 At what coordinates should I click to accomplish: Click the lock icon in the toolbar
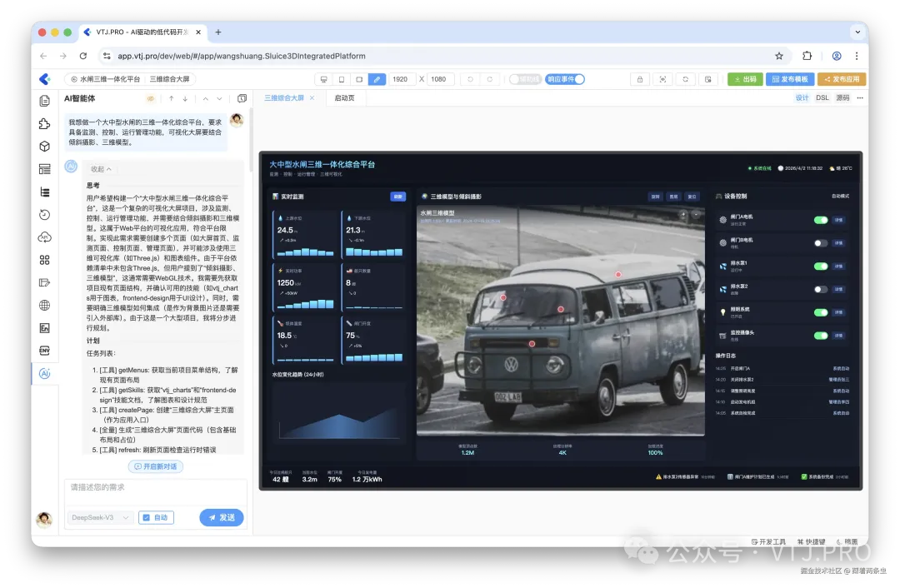[x=639, y=78]
